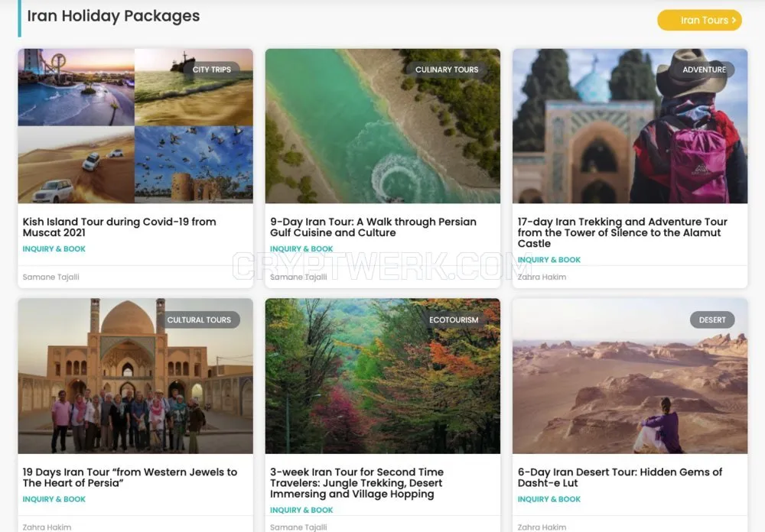765x532 pixels.
Task: Select the CULINARY TOURS category badge
Action: tap(447, 70)
